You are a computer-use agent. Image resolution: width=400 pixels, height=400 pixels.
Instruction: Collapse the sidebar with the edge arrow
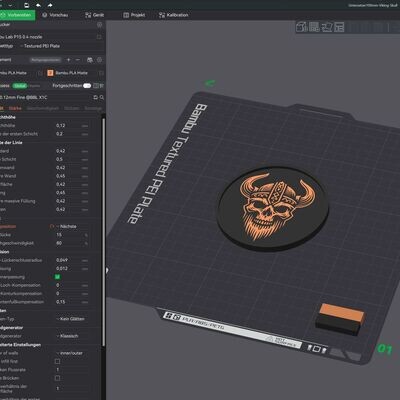pos(107,270)
